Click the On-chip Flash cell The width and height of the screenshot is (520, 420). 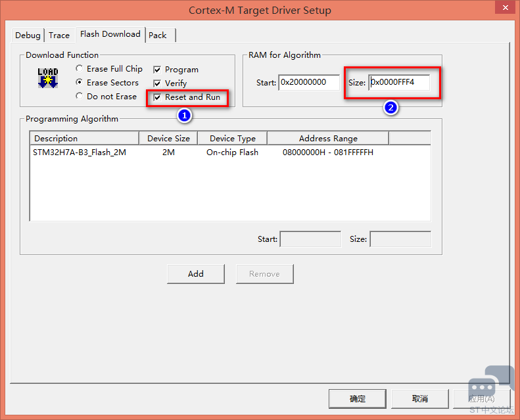point(232,152)
